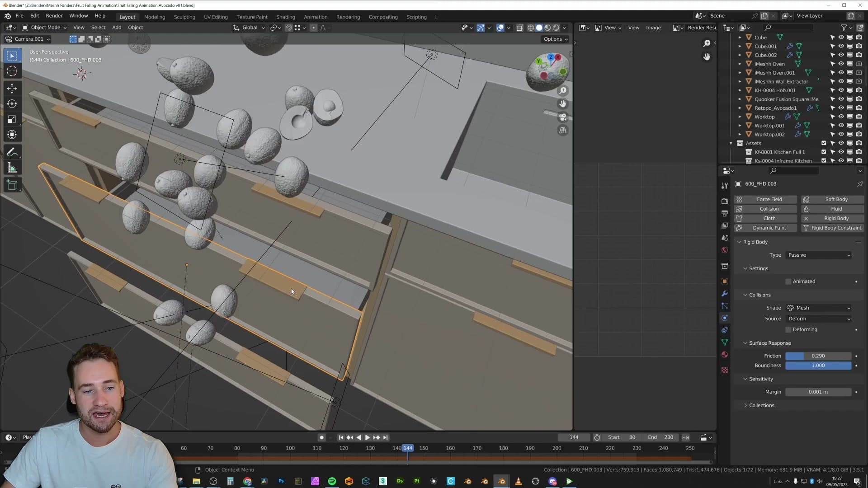Open the viewport Options dropdown
The width and height of the screenshot is (868, 488).
pyautogui.click(x=556, y=39)
